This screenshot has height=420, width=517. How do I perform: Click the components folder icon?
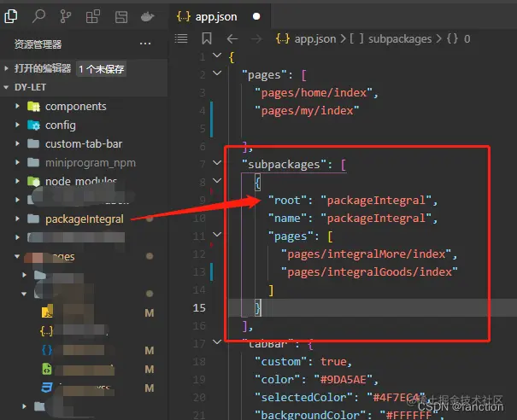[33, 107]
